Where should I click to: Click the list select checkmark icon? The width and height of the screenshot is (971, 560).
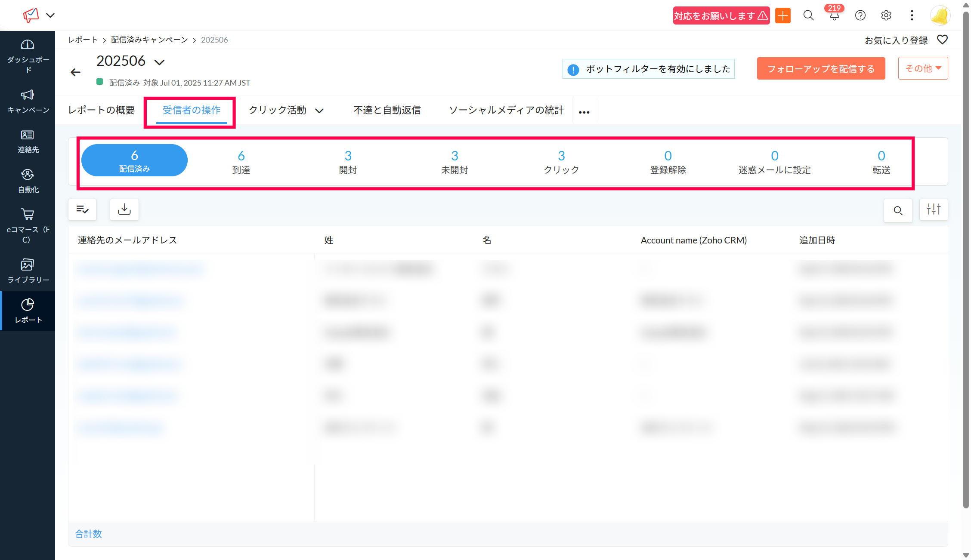pyautogui.click(x=82, y=209)
